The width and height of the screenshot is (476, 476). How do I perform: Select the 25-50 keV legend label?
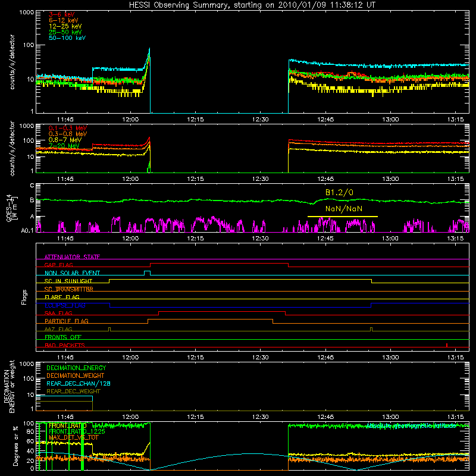(65, 32)
